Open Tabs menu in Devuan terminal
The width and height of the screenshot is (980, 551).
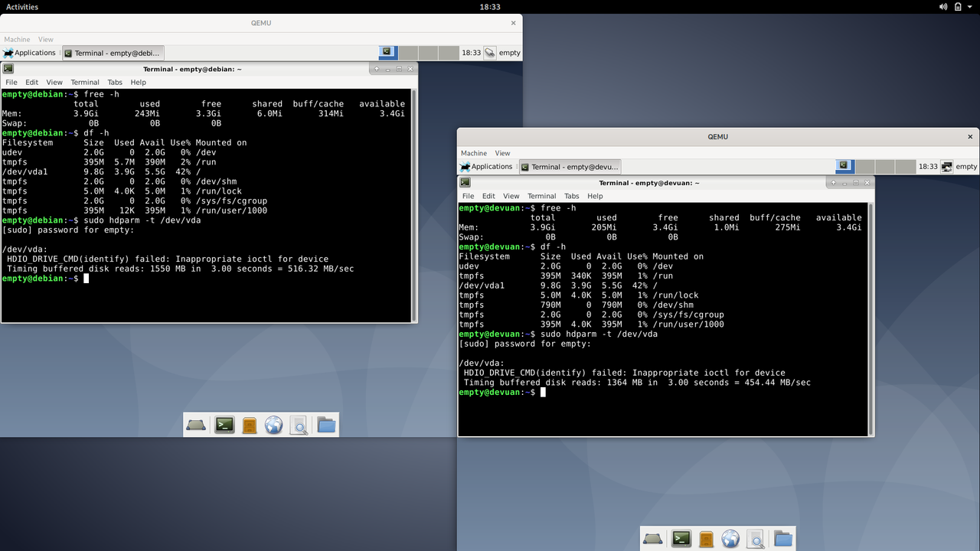[x=572, y=196]
